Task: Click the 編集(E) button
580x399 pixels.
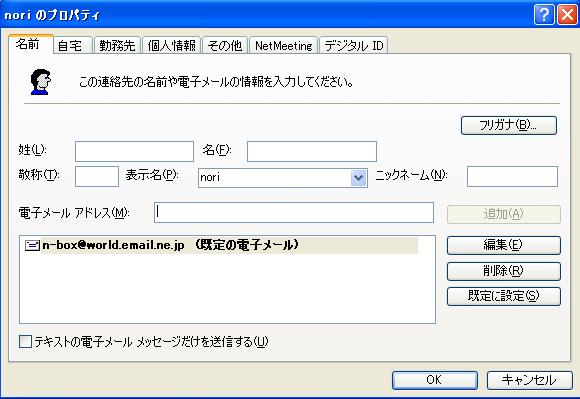Action: click(504, 245)
